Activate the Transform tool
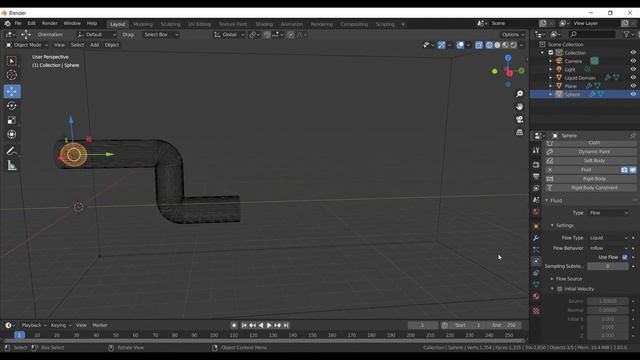This screenshot has height=360, width=640. [11, 134]
